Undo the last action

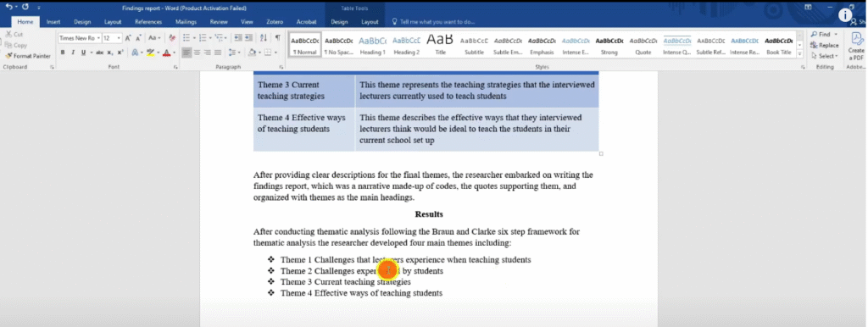click(x=8, y=7)
